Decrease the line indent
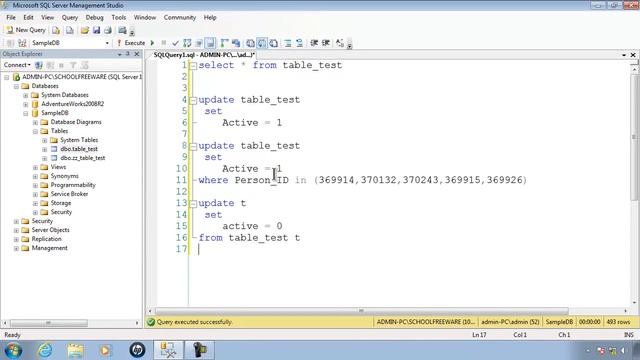Viewport: 640px width, 360px height. coord(314,43)
